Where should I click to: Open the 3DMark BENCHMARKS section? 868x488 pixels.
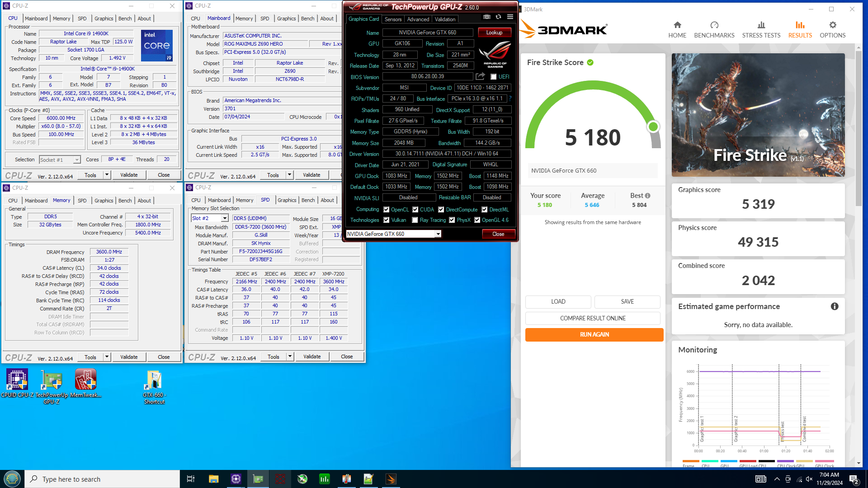tap(714, 29)
